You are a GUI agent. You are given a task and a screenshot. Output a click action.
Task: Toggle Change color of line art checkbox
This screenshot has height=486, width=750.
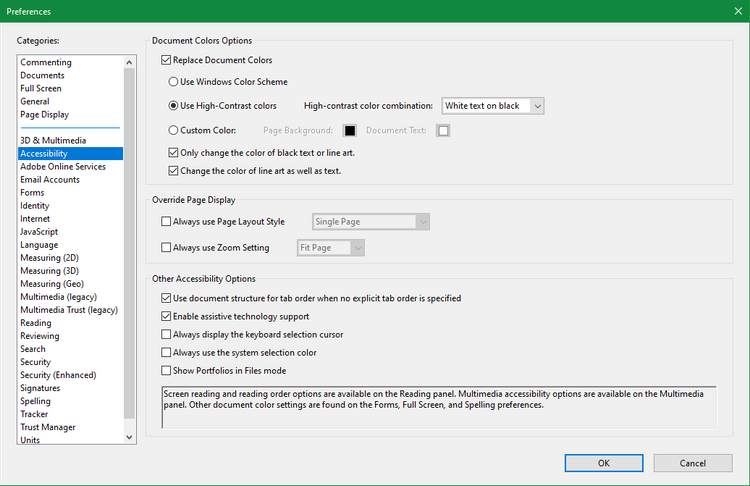173,171
